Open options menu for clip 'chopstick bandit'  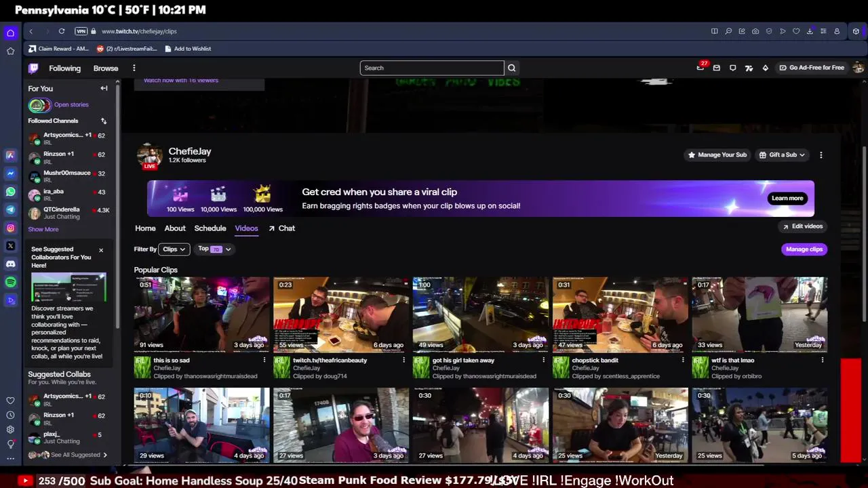(683, 360)
